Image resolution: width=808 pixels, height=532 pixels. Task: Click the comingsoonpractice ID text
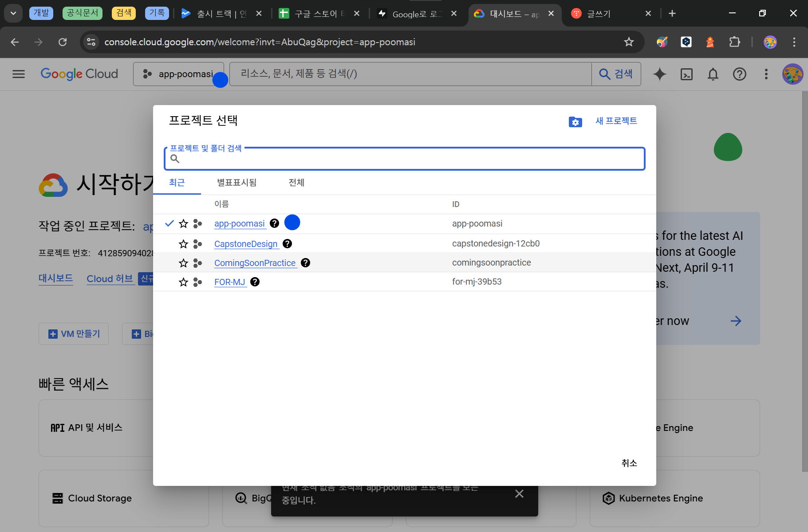click(x=492, y=262)
